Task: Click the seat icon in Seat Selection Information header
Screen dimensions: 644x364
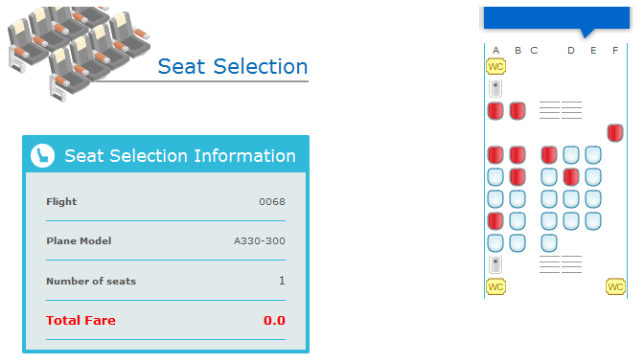Action: [x=42, y=155]
